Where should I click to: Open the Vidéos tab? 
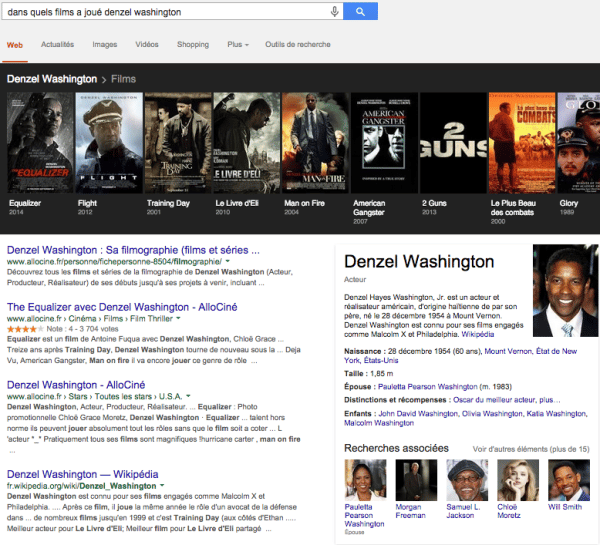point(147,44)
